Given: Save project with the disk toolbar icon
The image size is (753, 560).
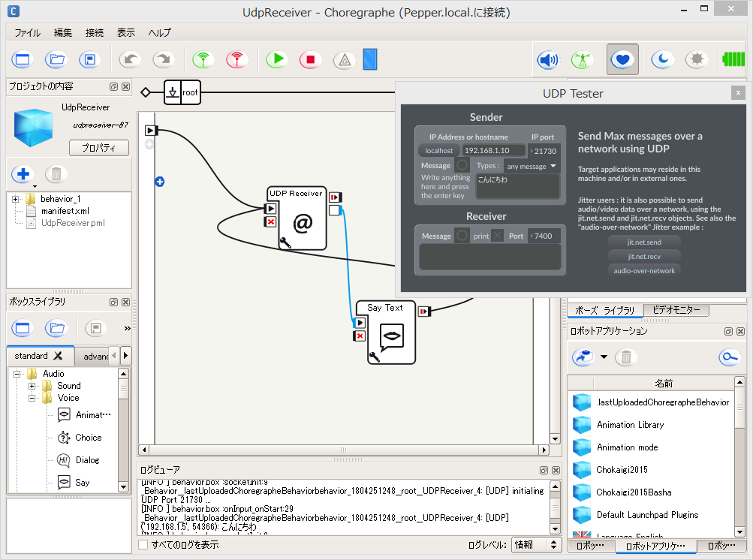Looking at the screenshot, I should click(x=90, y=60).
